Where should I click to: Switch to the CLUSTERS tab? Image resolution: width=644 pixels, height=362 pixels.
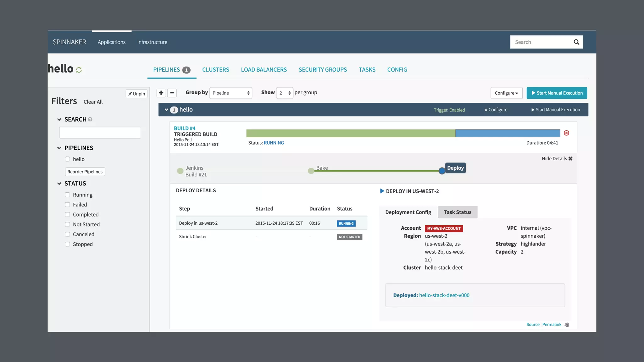tap(215, 70)
